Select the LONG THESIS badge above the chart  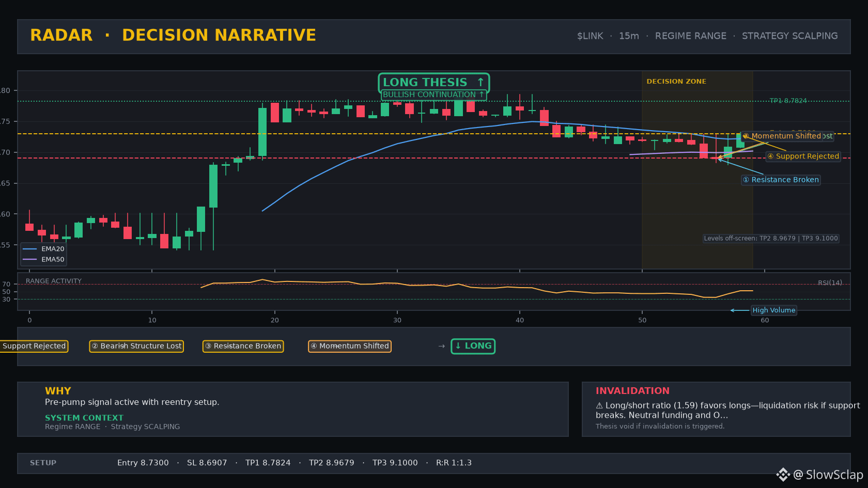tap(433, 83)
